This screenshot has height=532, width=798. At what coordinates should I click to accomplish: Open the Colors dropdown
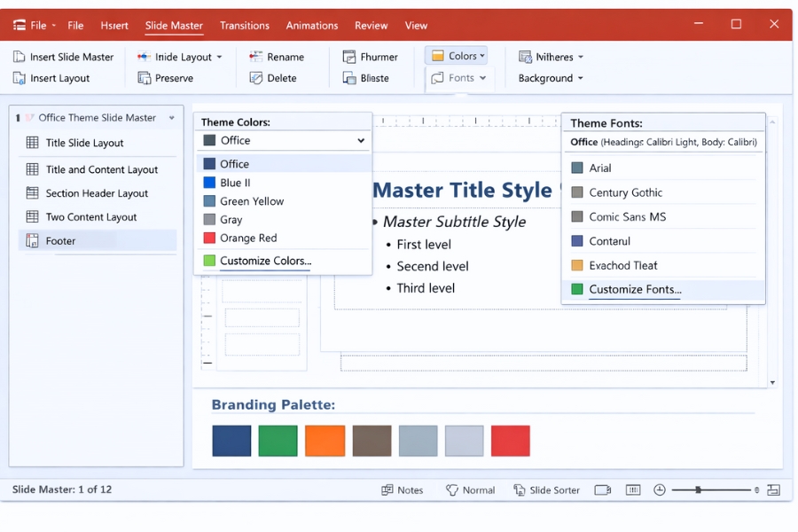[457, 55]
